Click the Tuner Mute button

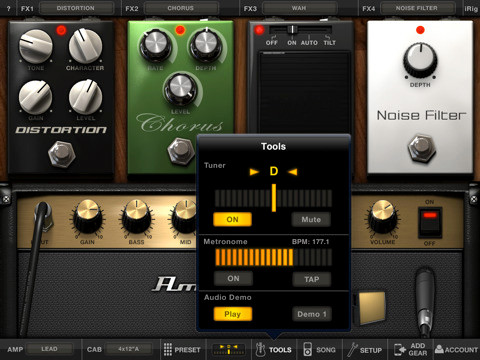(x=311, y=219)
